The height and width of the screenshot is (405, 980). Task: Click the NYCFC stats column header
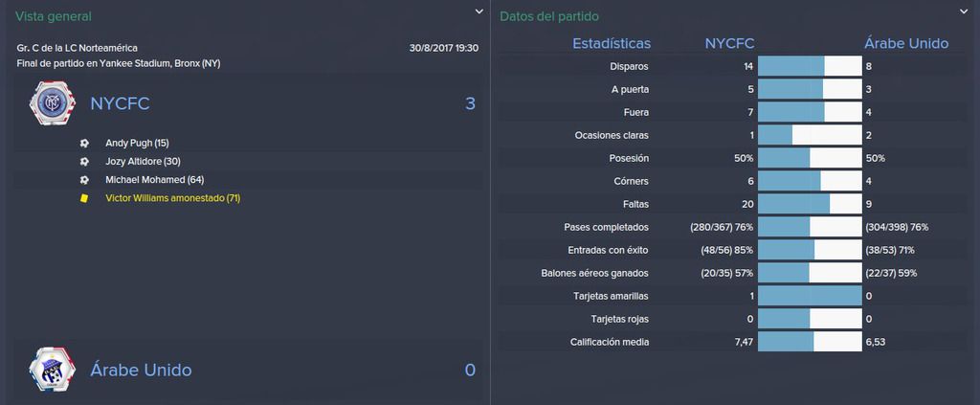(729, 44)
